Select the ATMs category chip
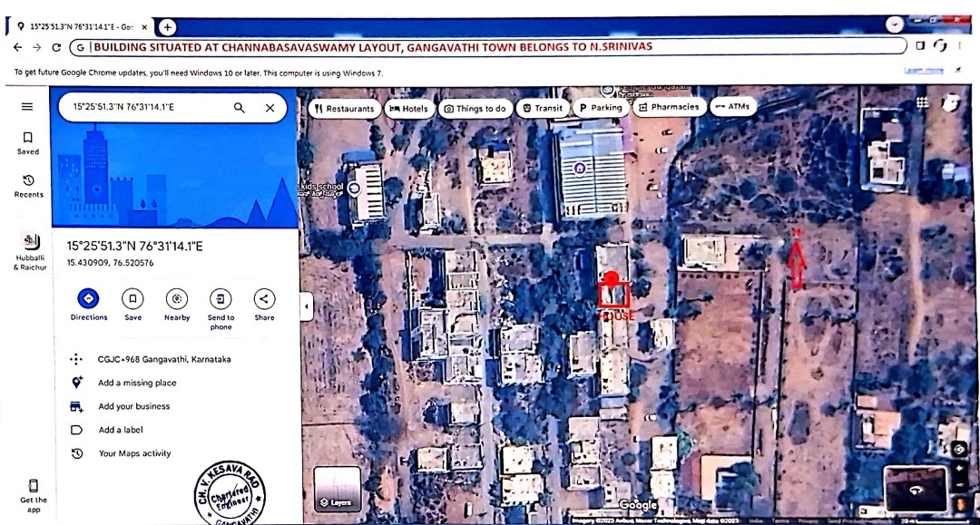Screen dimensions: 980x525 point(732,107)
